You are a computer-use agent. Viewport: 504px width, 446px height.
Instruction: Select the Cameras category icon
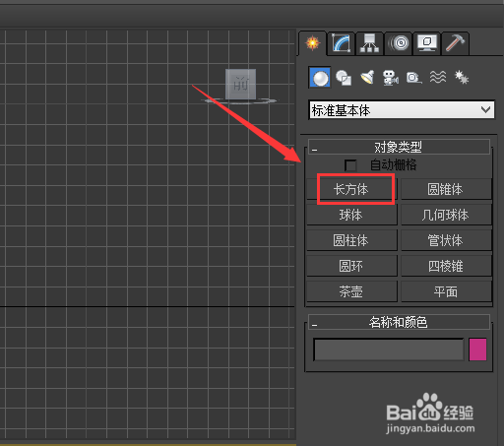click(391, 78)
